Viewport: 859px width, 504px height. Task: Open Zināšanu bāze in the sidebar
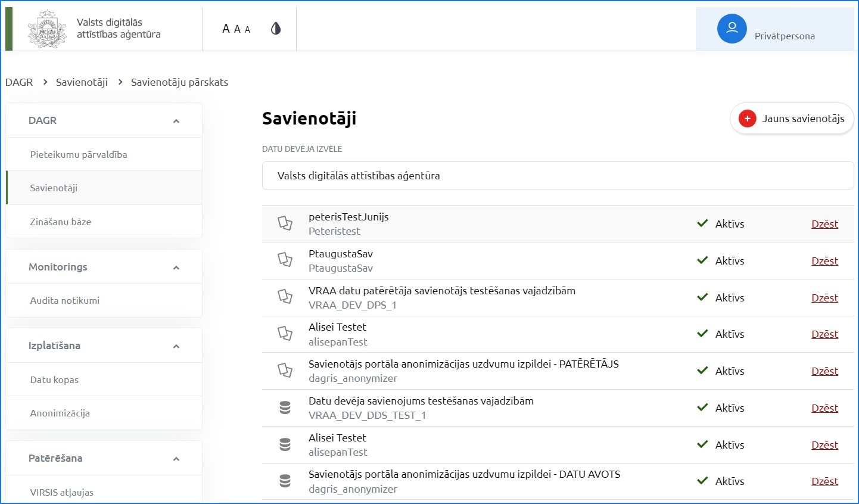[x=104, y=222]
